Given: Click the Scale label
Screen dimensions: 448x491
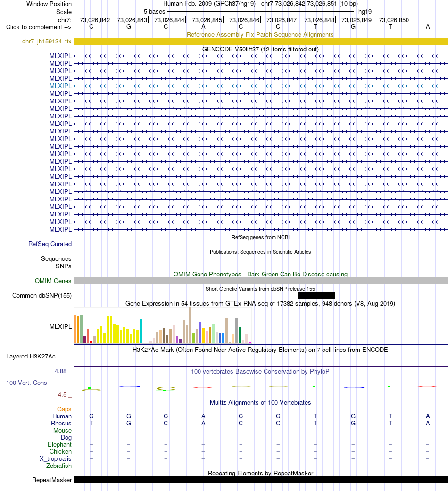Looking at the screenshot, I should (64, 12).
